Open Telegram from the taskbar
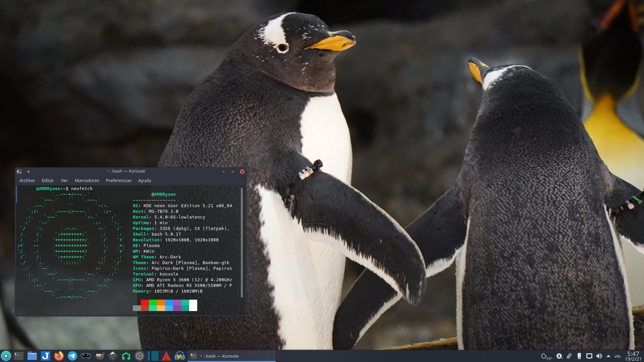644x362 pixels. [72, 356]
